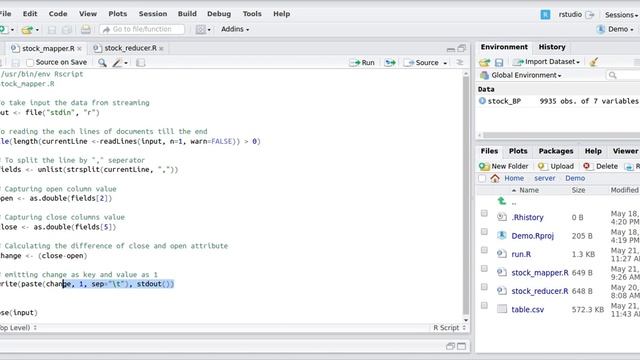This screenshot has width=640, height=360.
Task: Click the save file icon in main toolbar
Action: (x=52, y=29)
